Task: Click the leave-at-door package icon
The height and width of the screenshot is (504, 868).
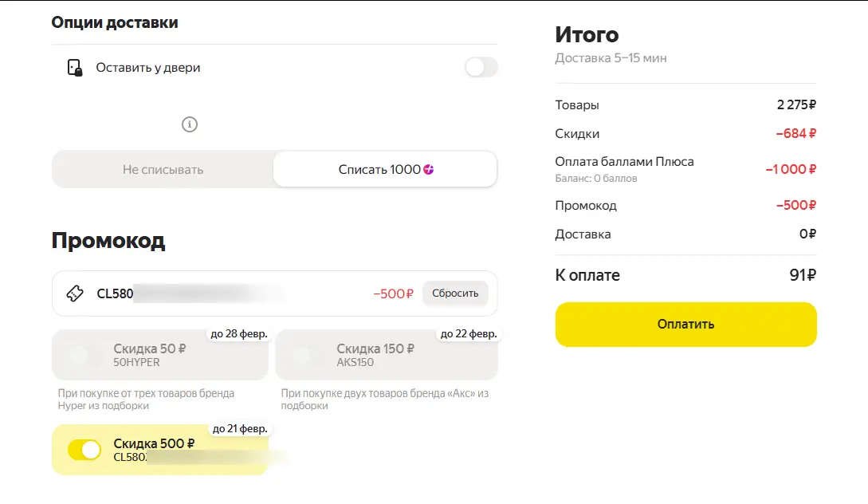Action: [75, 68]
